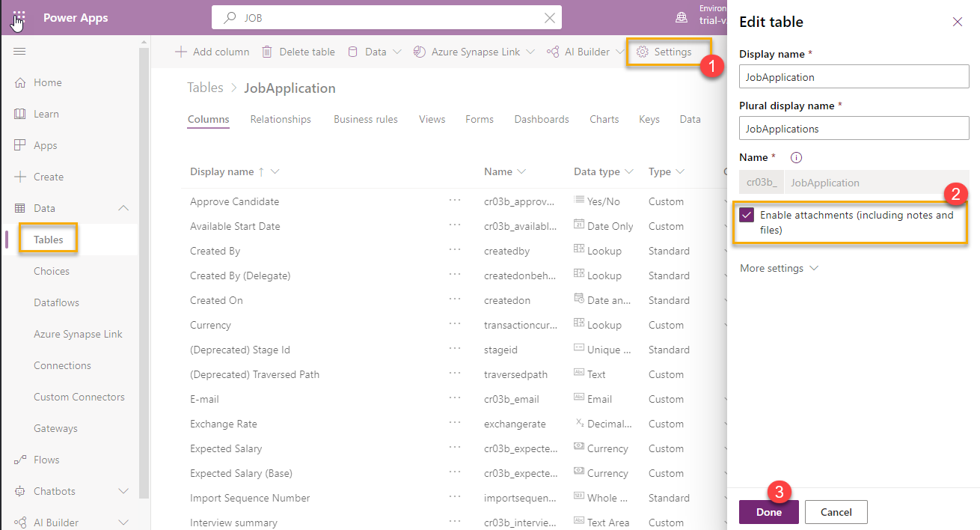
Task: Collapse the Data section in sidebar
Action: click(x=124, y=208)
